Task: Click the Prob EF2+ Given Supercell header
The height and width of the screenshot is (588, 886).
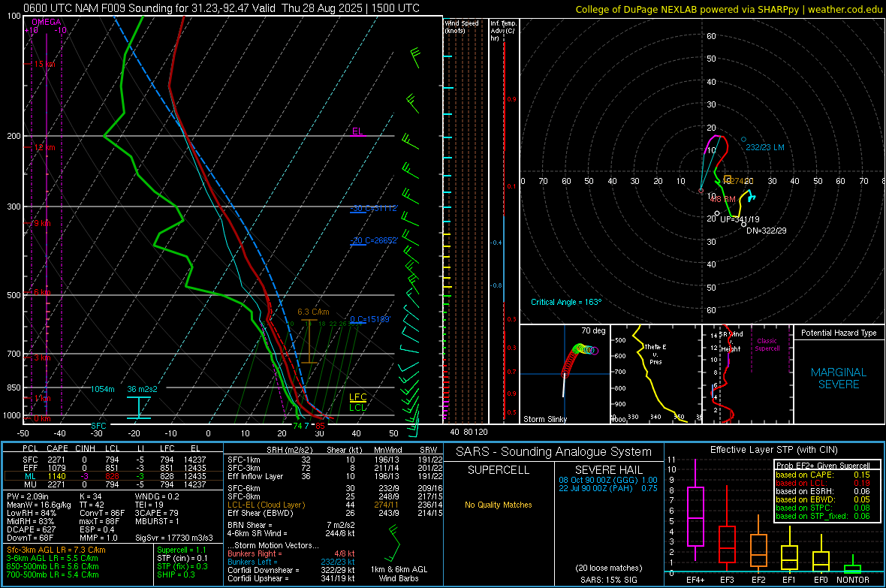Action: (x=823, y=466)
